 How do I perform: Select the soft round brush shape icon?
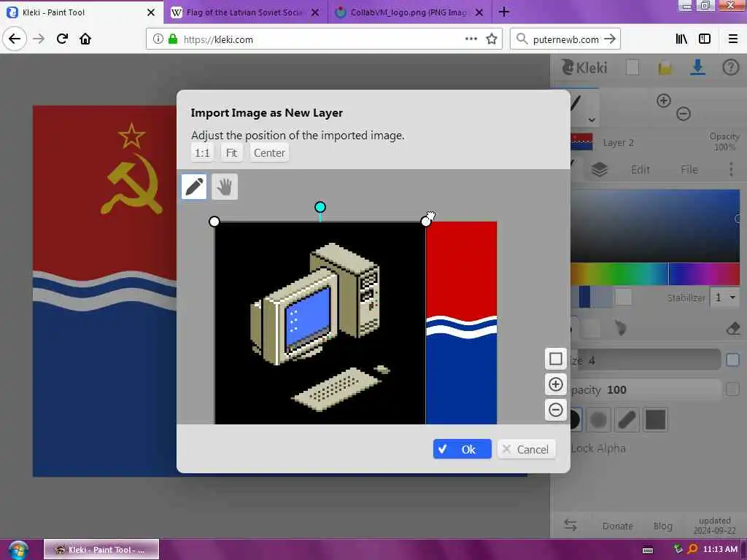click(598, 419)
